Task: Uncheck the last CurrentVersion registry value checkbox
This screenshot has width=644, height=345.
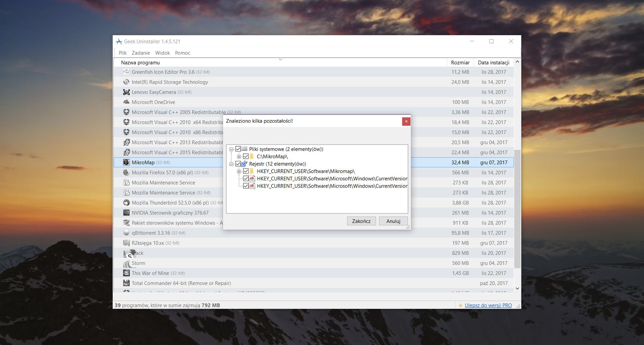Action: pos(246,186)
